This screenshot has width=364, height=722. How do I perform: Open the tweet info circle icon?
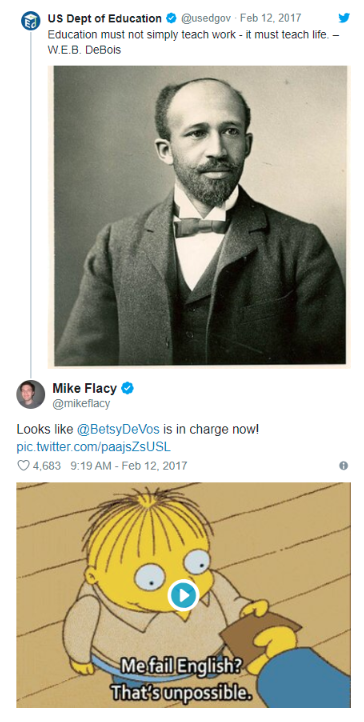343,466
